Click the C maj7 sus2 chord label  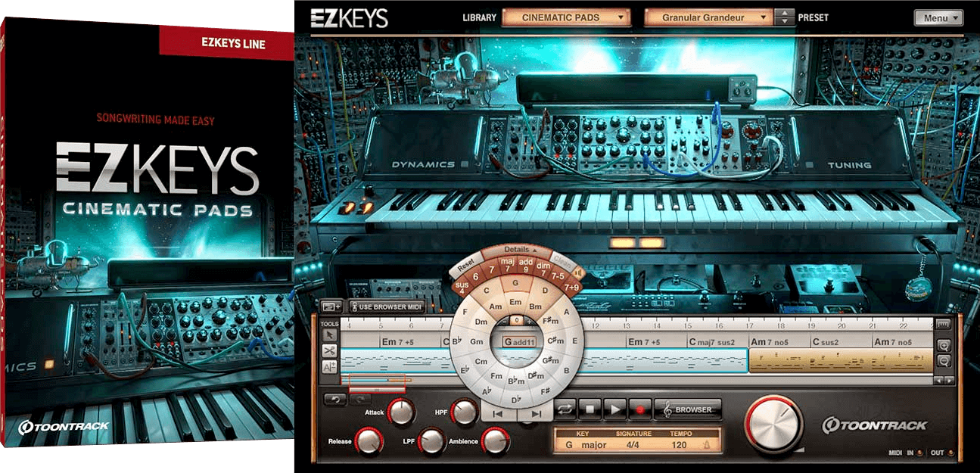712,342
